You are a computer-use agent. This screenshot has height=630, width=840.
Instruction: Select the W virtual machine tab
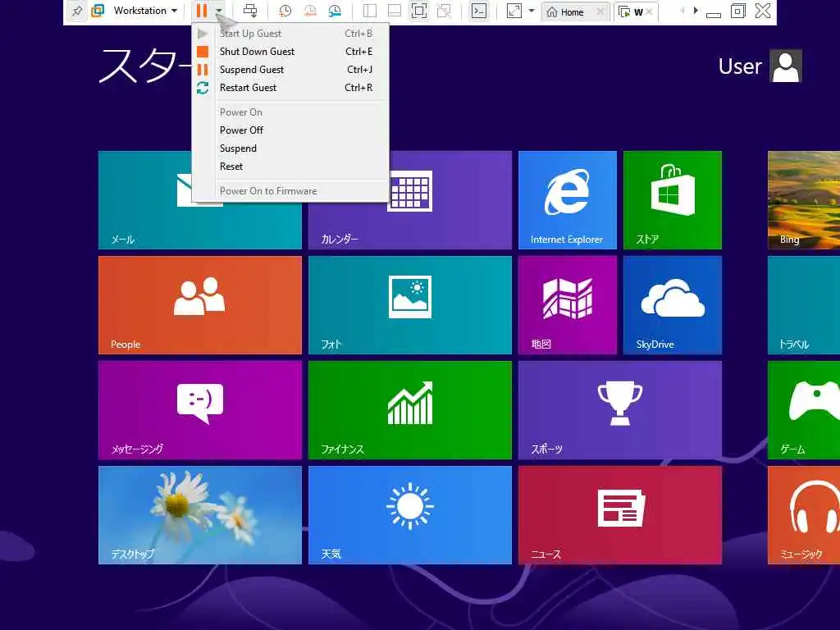tap(631, 11)
